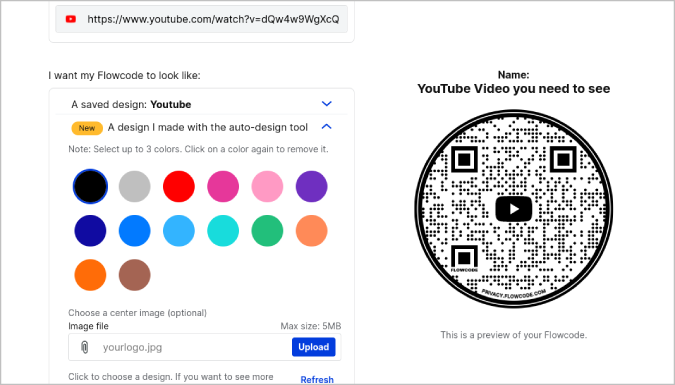
Task: Open the saved design Youtube row
Action: click(x=201, y=104)
